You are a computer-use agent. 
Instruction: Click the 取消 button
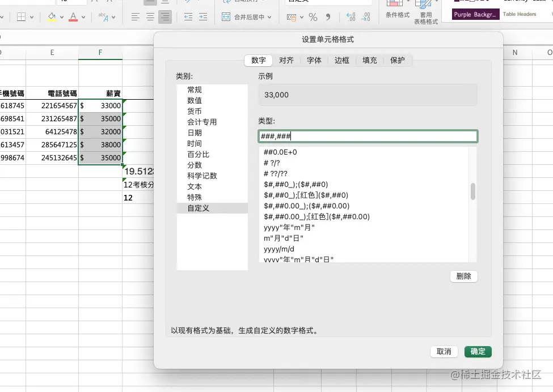(x=444, y=351)
